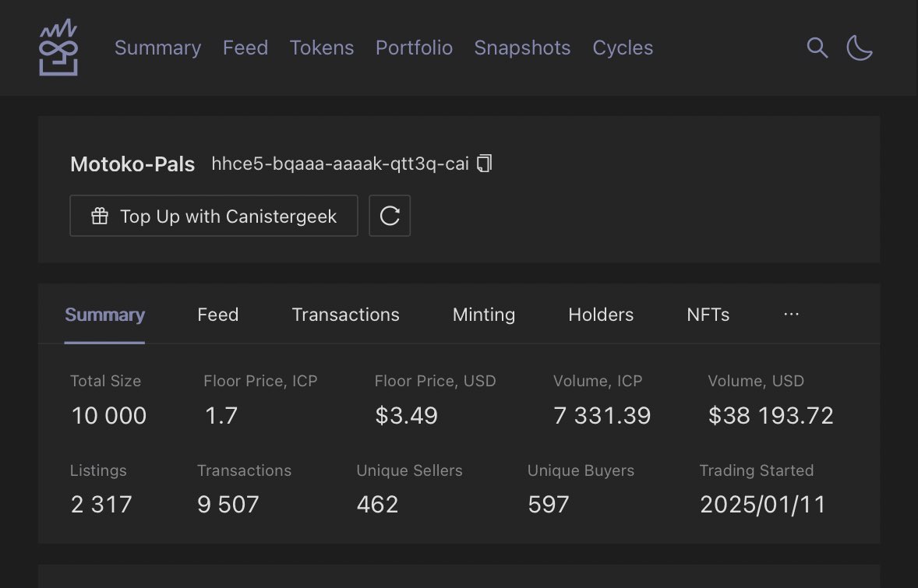
Task: Open Tokens page in the navigation bar
Action: coord(322,48)
